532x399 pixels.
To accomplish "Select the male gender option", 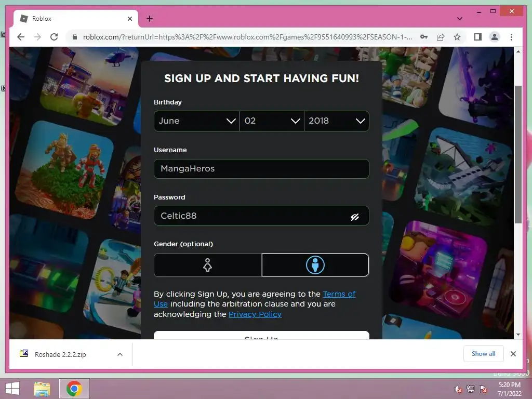I will [315, 265].
